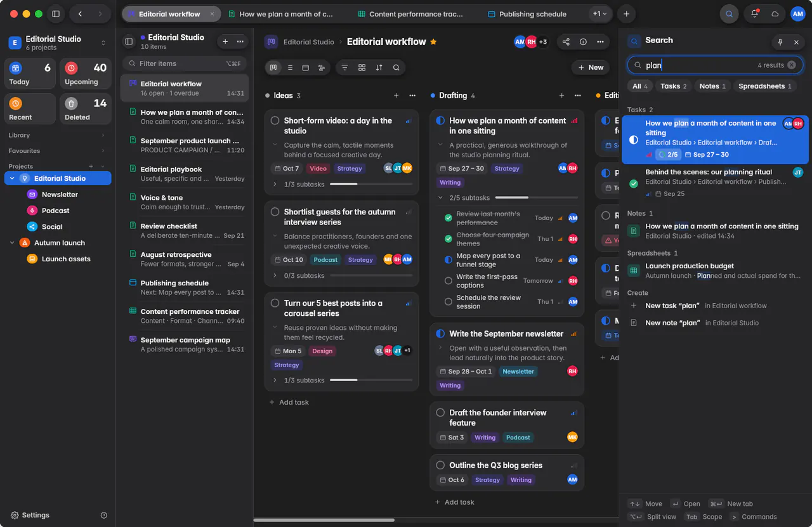812x527 pixels.
Task: Open the filter options in the view toolbar
Action: (344, 67)
